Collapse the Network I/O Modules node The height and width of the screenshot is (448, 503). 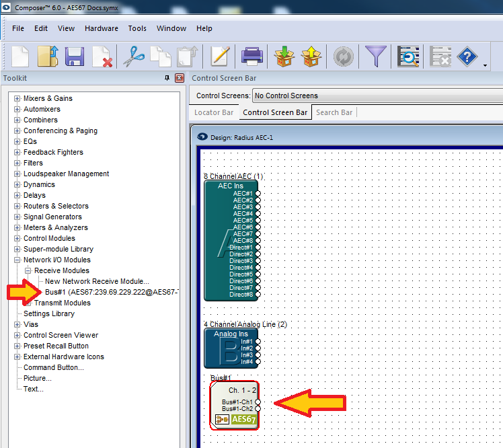[17, 260]
